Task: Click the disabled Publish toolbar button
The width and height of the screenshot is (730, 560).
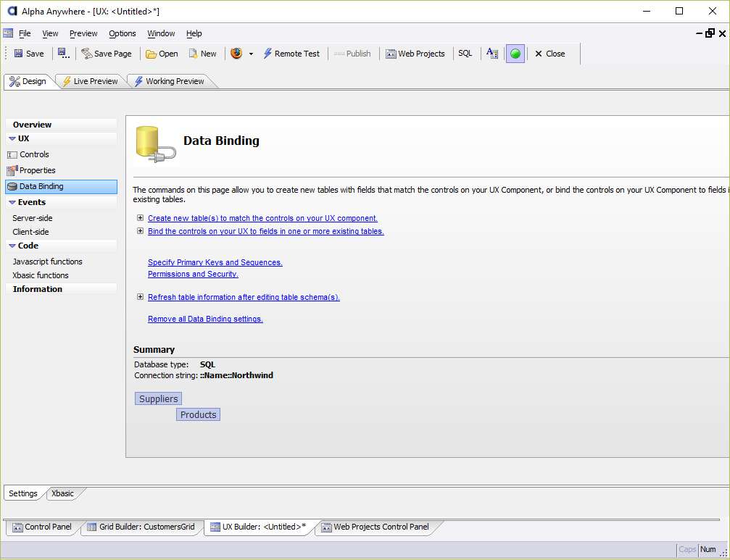Action: (352, 54)
